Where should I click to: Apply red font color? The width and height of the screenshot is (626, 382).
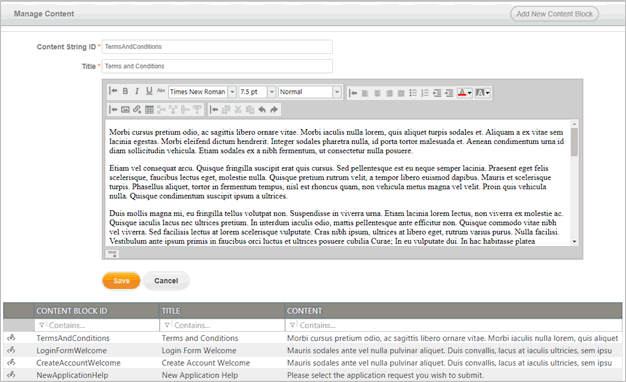click(462, 93)
